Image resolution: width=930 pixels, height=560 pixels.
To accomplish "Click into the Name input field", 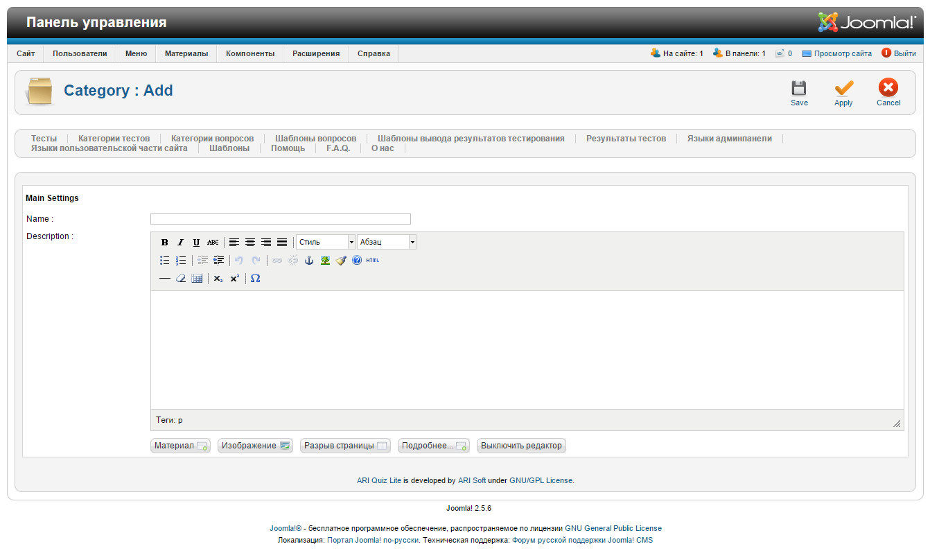I will pos(280,219).
